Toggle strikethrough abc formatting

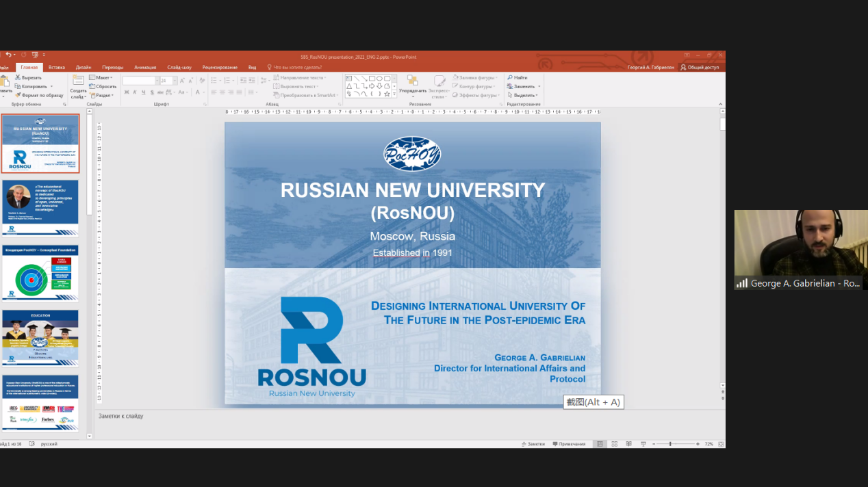(160, 92)
